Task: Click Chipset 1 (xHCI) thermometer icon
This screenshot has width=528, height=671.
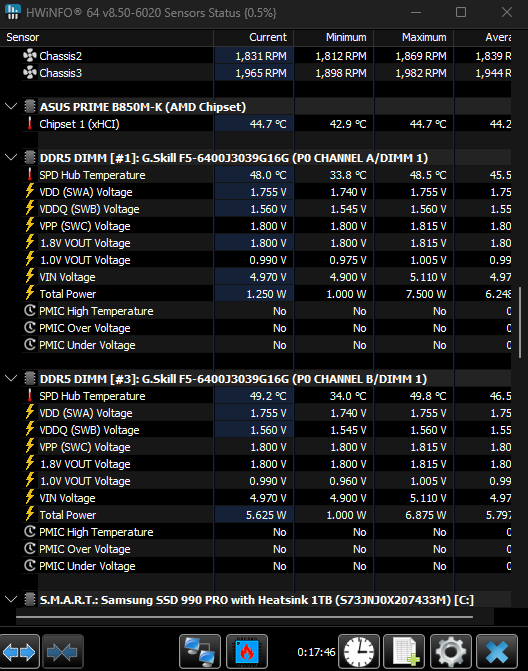Action: coord(30,124)
